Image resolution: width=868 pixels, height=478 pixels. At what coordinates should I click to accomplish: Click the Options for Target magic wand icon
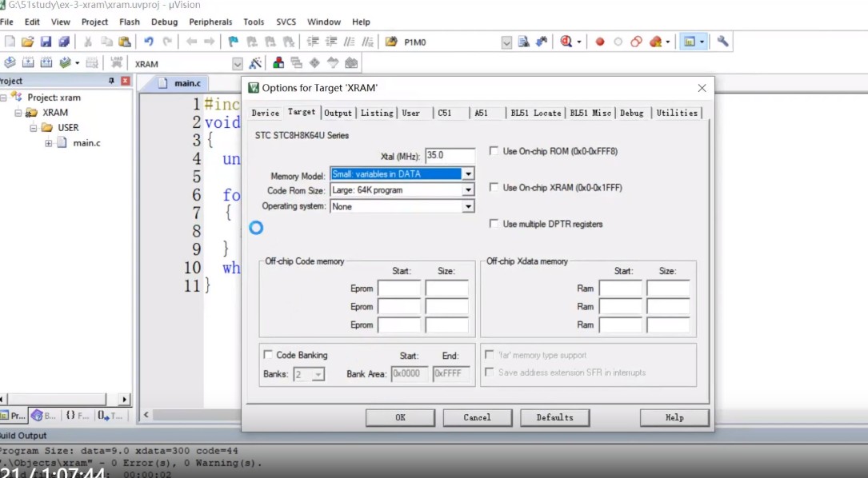[255, 63]
